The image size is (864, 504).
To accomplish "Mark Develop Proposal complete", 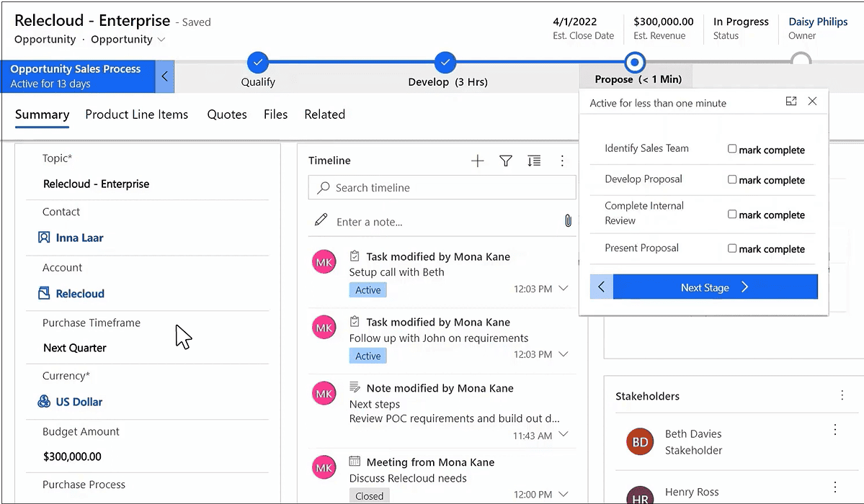I will [x=731, y=179].
